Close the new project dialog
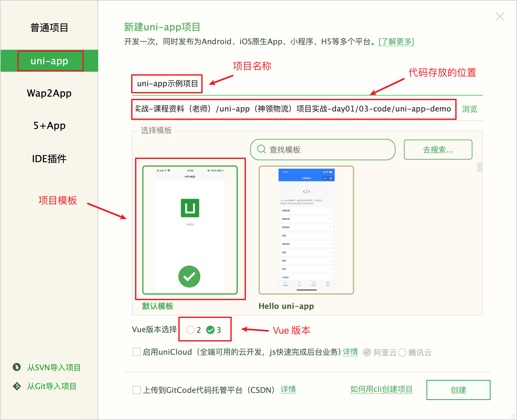Screen dimensions: 517x420 coord(500,16)
